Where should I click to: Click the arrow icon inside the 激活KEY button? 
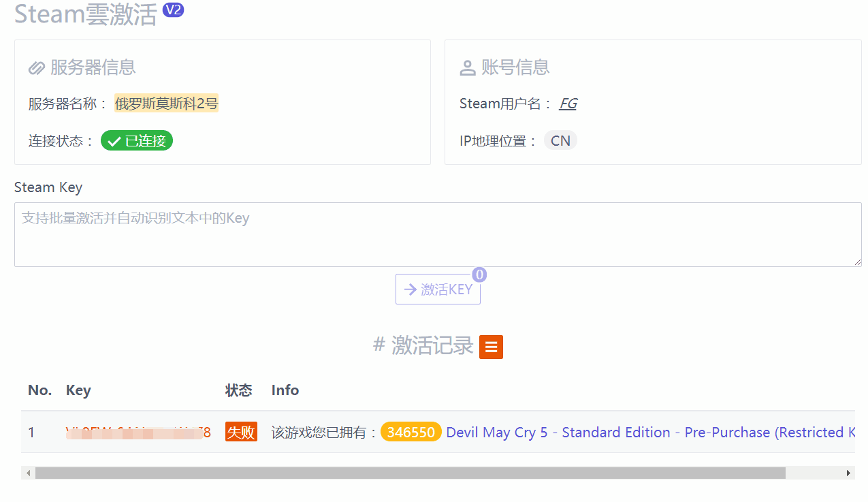(411, 289)
